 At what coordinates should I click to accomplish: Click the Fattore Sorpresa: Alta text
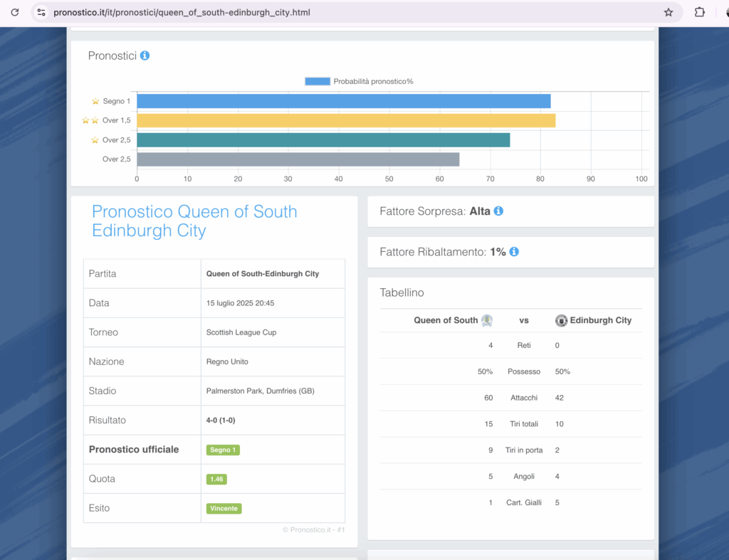click(435, 211)
